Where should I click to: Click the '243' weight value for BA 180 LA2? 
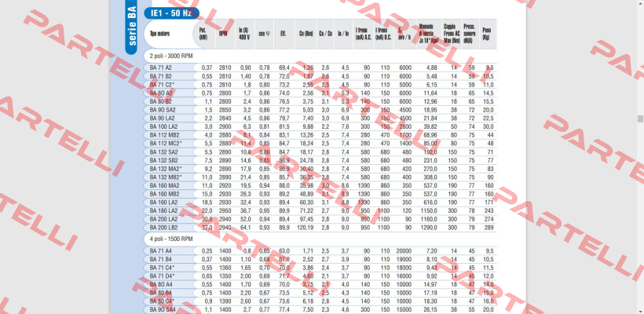(x=489, y=210)
